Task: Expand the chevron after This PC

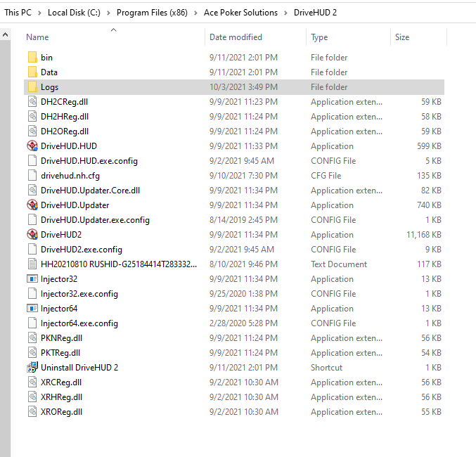Action: [x=39, y=13]
